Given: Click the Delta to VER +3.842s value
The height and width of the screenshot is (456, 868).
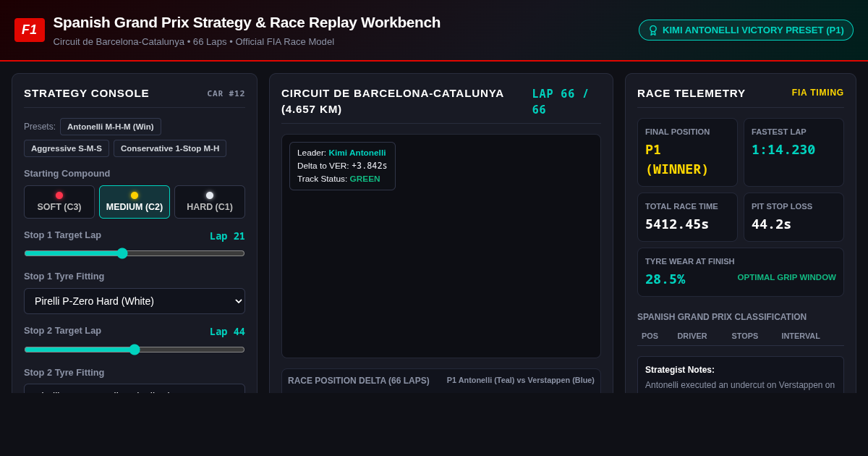Looking at the screenshot, I should point(369,166).
